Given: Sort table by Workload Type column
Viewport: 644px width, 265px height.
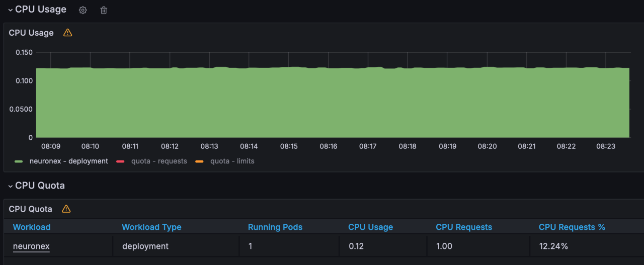Looking at the screenshot, I should tap(151, 227).
